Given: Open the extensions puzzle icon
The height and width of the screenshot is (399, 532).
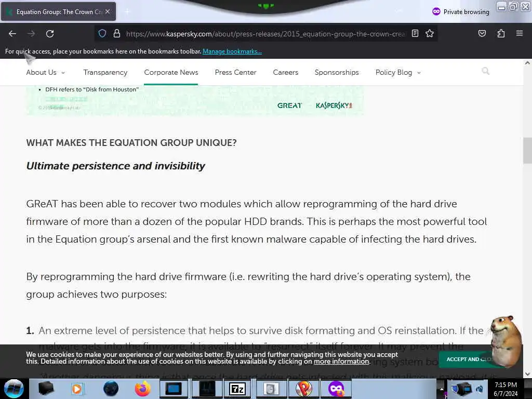Looking at the screenshot, I should [x=501, y=33].
